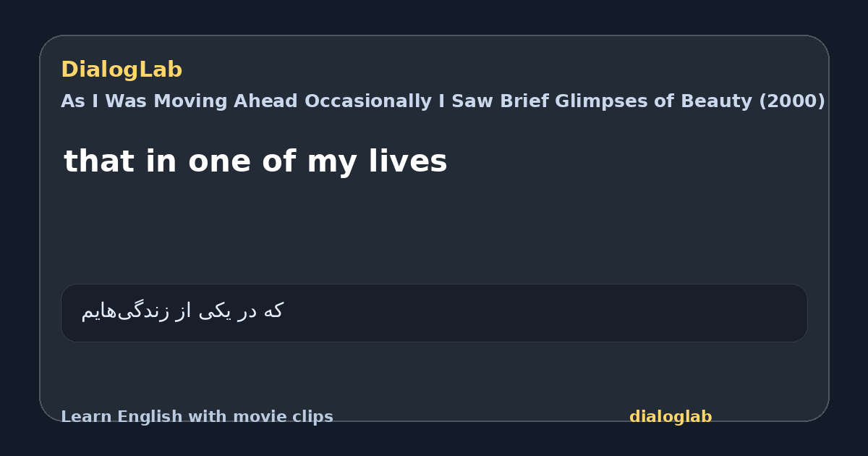Image resolution: width=868 pixels, height=456 pixels.
Task: Click the Persian word 'که'
Action: pyautogui.click(x=273, y=311)
